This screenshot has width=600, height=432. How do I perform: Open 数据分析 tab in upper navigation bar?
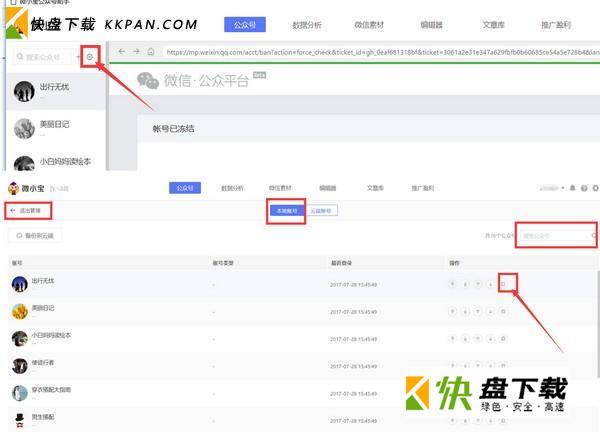pyautogui.click(x=307, y=25)
